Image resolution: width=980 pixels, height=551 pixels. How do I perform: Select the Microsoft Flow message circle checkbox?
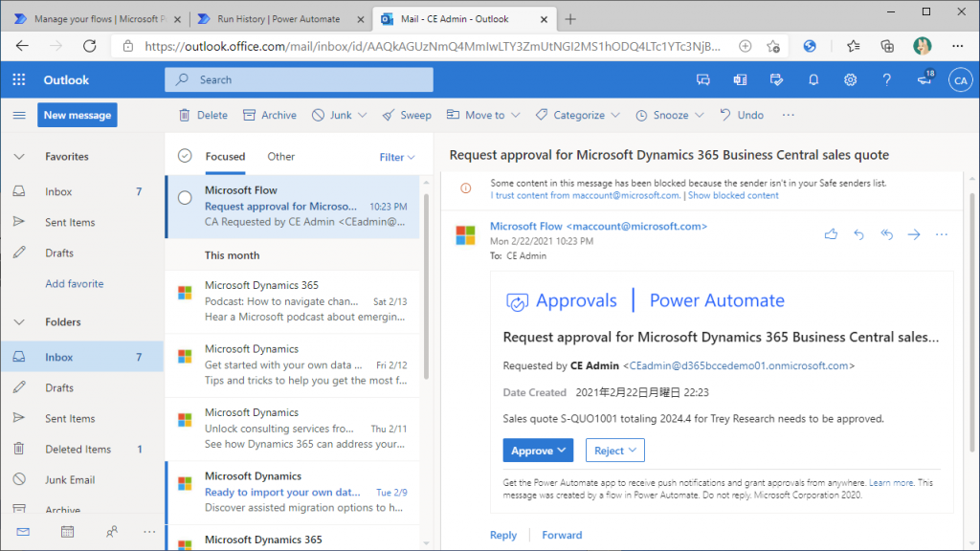185,198
